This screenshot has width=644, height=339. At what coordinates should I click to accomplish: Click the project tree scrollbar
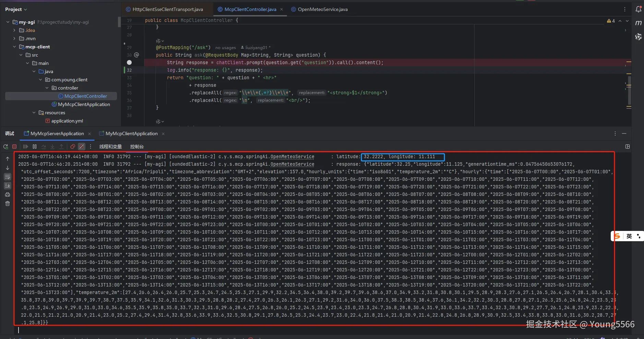tap(119, 22)
